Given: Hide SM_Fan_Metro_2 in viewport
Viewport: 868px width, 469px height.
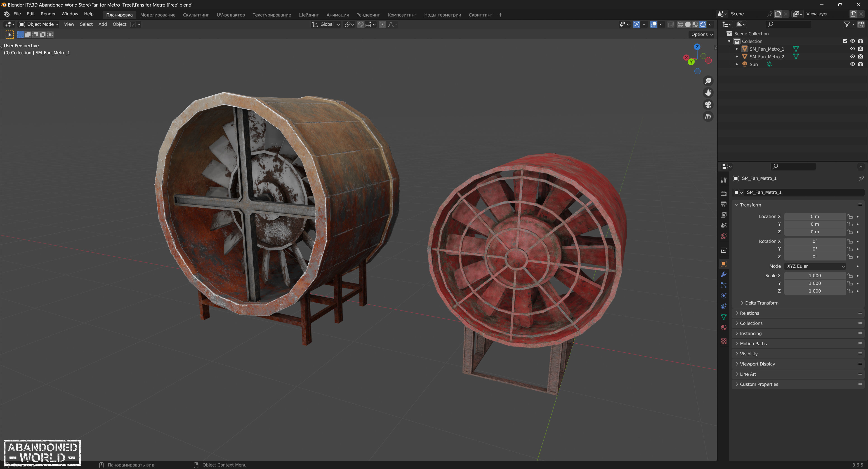Looking at the screenshot, I should 852,56.
